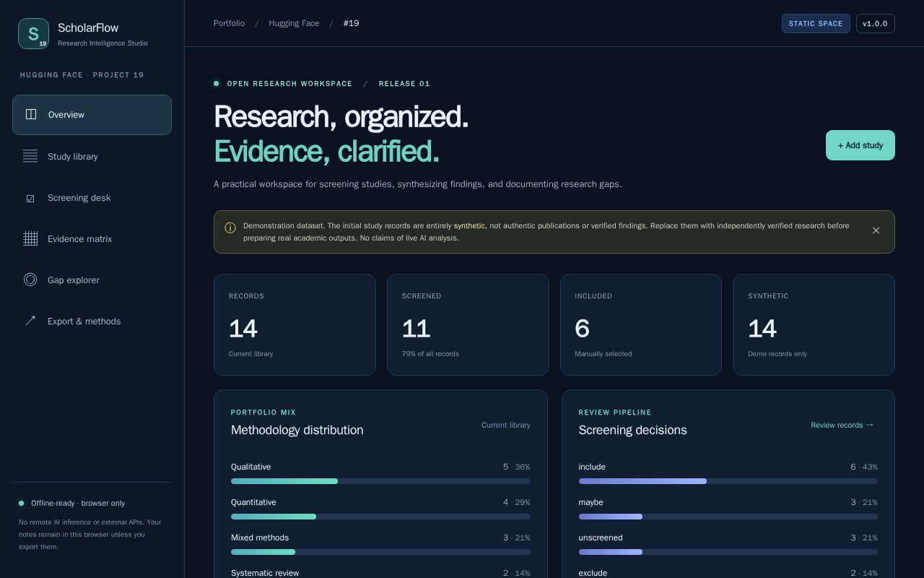Image resolution: width=924 pixels, height=578 pixels.
Task: Click the Overview panel icon
Action: point(31,114)
